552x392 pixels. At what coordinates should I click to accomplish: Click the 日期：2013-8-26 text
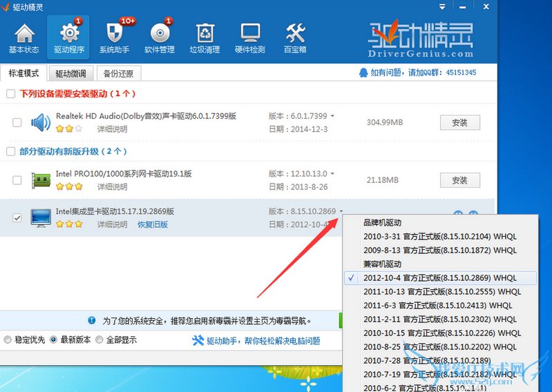[298, 187]
